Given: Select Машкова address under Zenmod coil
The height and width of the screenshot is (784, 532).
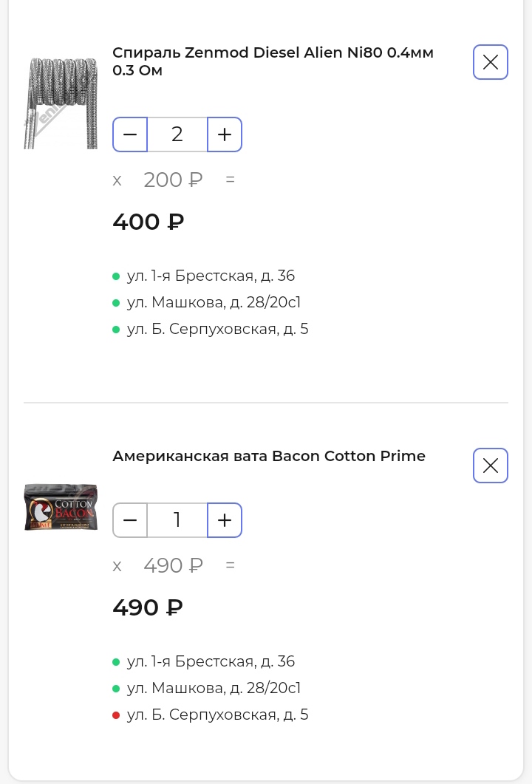Looking at the screenshot, I should pyautogui.click(x=214, y=302).
